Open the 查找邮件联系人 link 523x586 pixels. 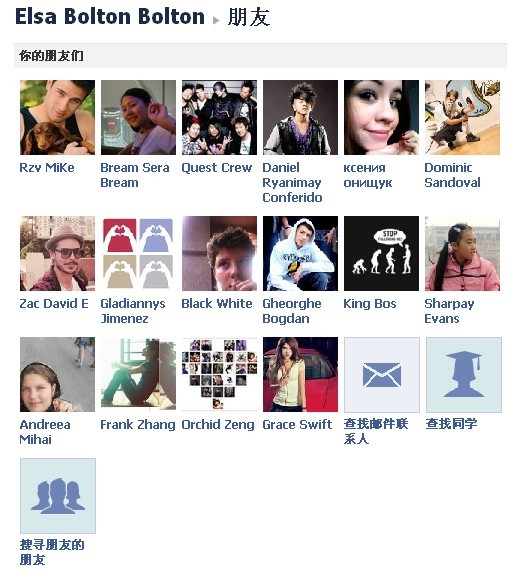[x=375, y=431]
